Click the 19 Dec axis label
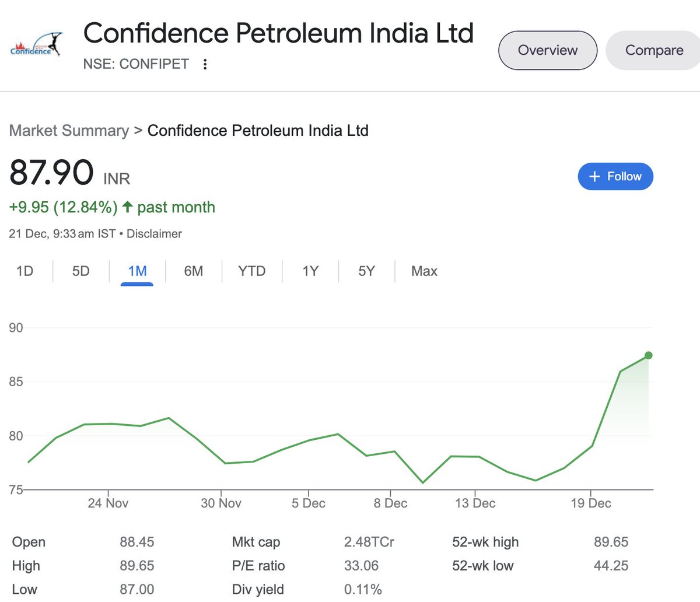 click(591, 503)
